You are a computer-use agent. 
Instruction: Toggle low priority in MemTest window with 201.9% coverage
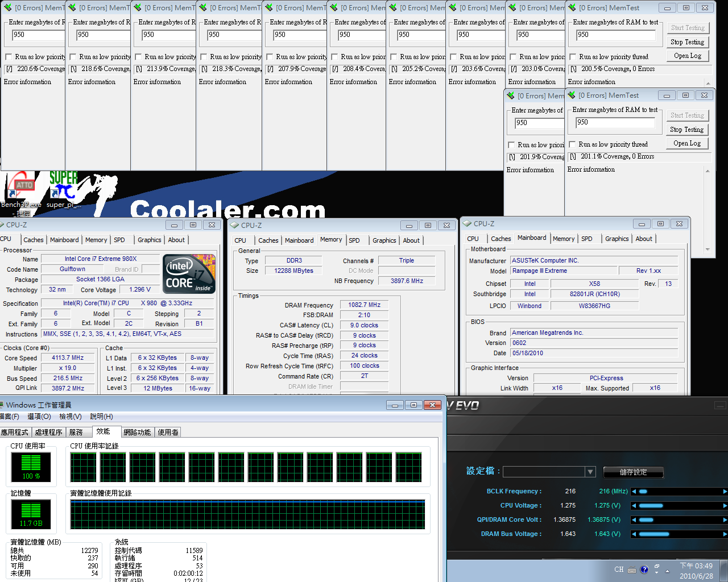tap(511, 145)
